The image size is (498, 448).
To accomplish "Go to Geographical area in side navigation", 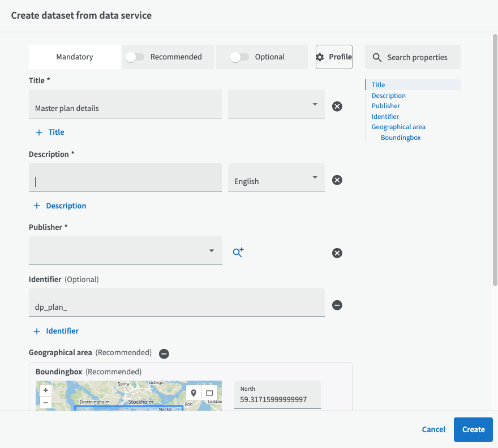I will click(x=398, y=127).
